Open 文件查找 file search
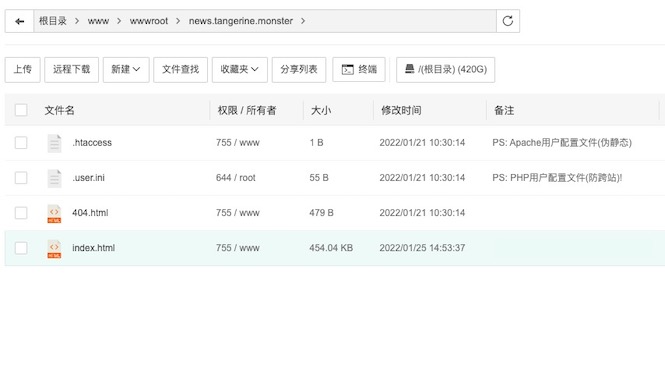665x369 pixels. (180, 70)
